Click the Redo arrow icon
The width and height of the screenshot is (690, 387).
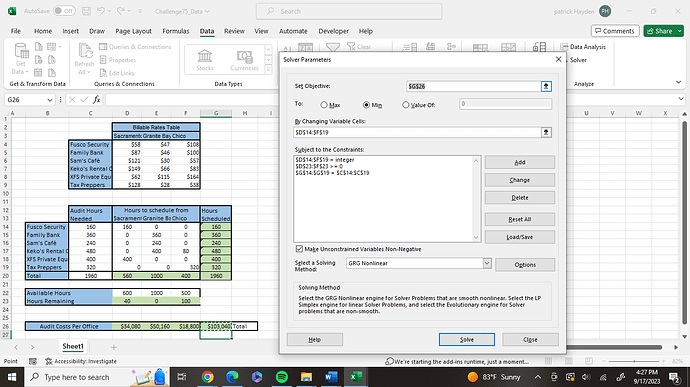(121, 11)
